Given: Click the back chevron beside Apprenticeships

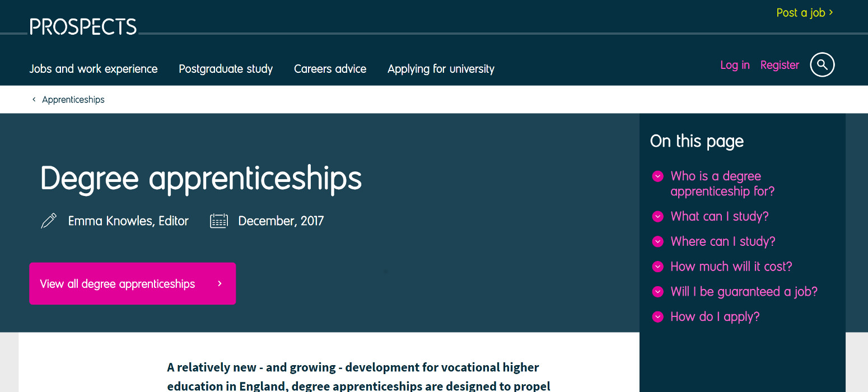Looking at the screenshot, I should pyautogui.click(x=34, y=100).
